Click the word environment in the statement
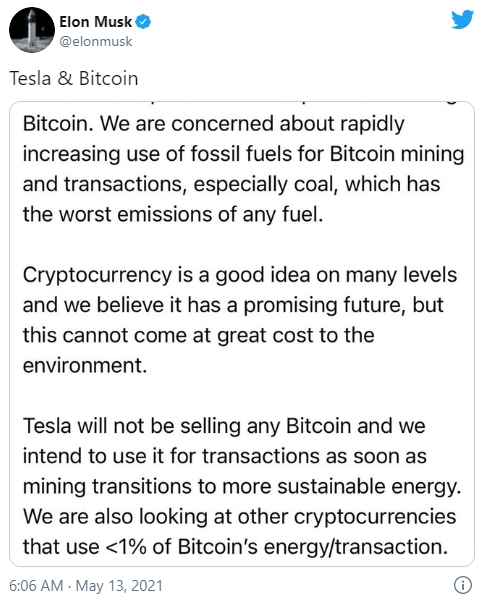Screen dimensions: 488x599 click(84, 366)
